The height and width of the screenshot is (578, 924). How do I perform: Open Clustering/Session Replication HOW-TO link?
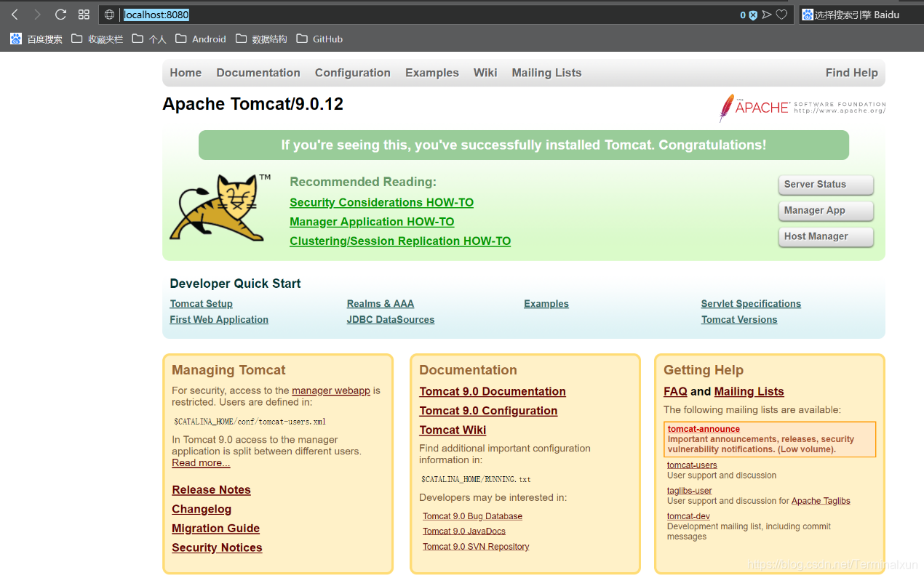tap(400, 241)
